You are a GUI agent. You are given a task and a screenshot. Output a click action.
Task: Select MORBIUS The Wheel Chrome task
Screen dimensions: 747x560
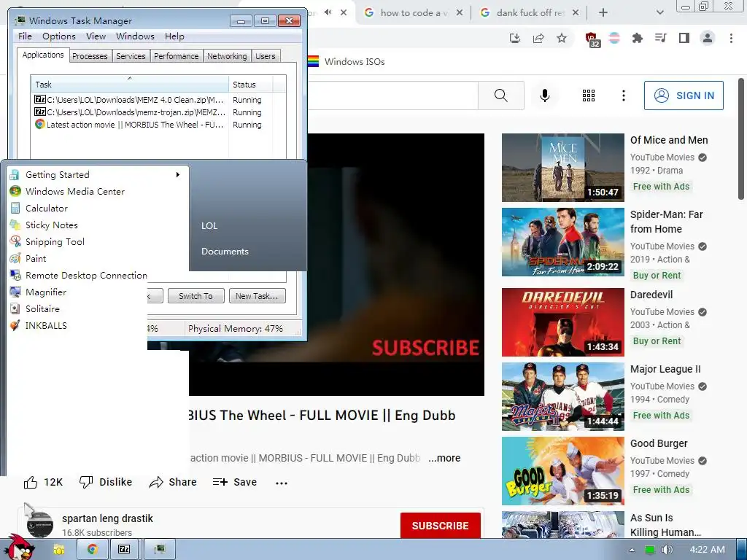coord(147,125)
